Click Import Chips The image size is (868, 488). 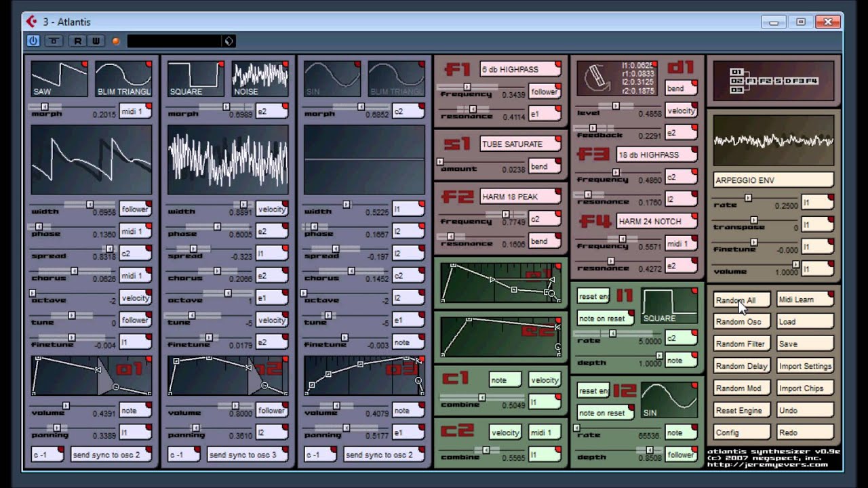tap(806, 388)
